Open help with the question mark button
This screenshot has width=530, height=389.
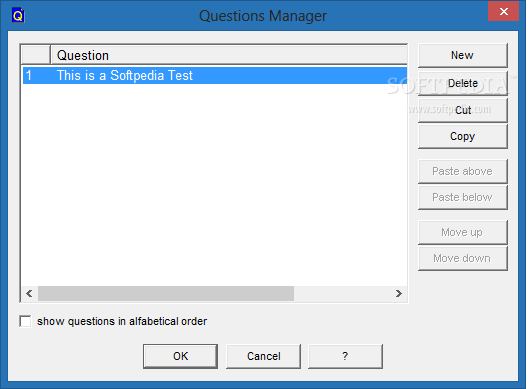[345, 356]
